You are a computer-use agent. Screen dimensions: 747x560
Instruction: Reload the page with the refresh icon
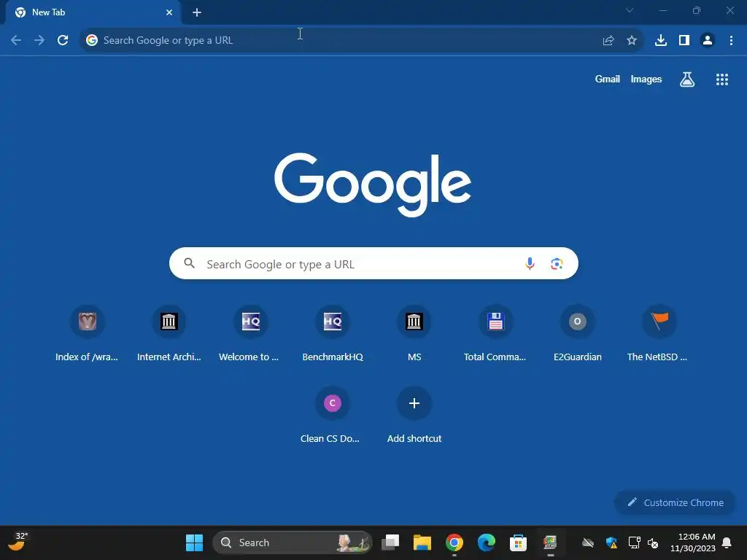[63, 41]
